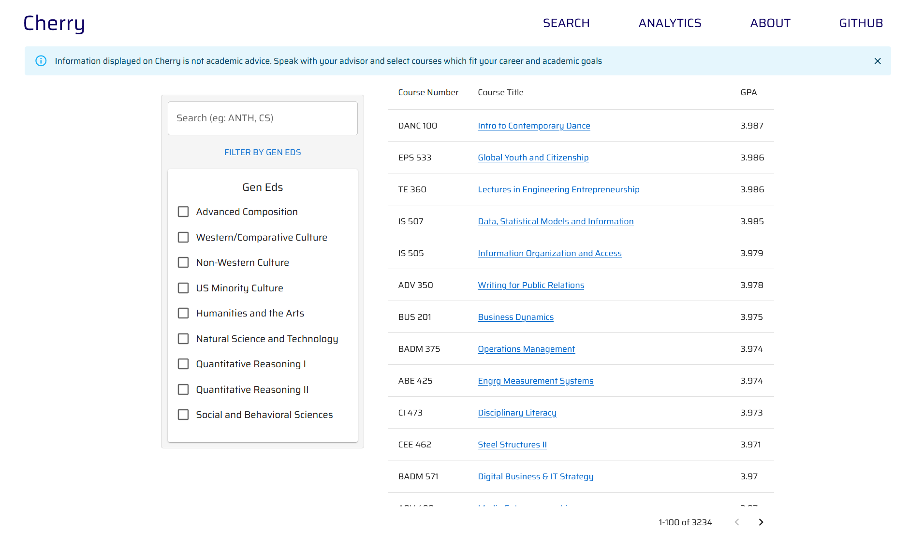Viewport: 924px width, 560px height.
Task: Click the info icon in the banner
Action: click(x=41, y=61)
